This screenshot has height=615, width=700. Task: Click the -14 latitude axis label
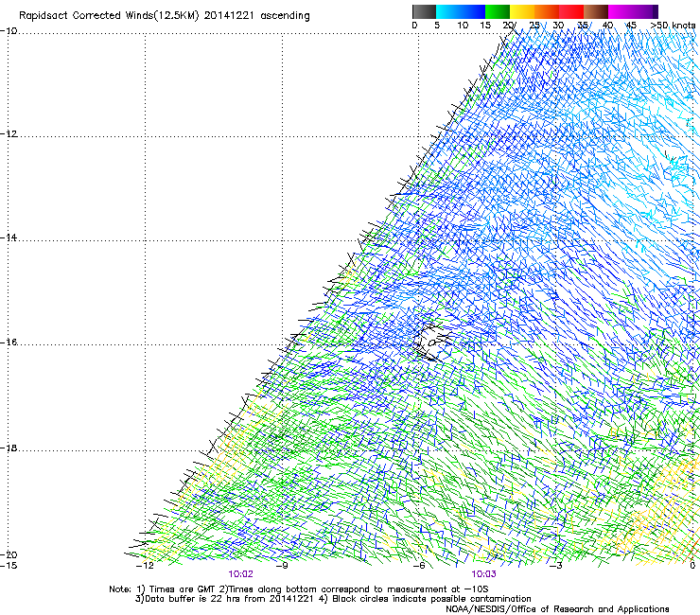pyautogui.click(x=9, y=237)
